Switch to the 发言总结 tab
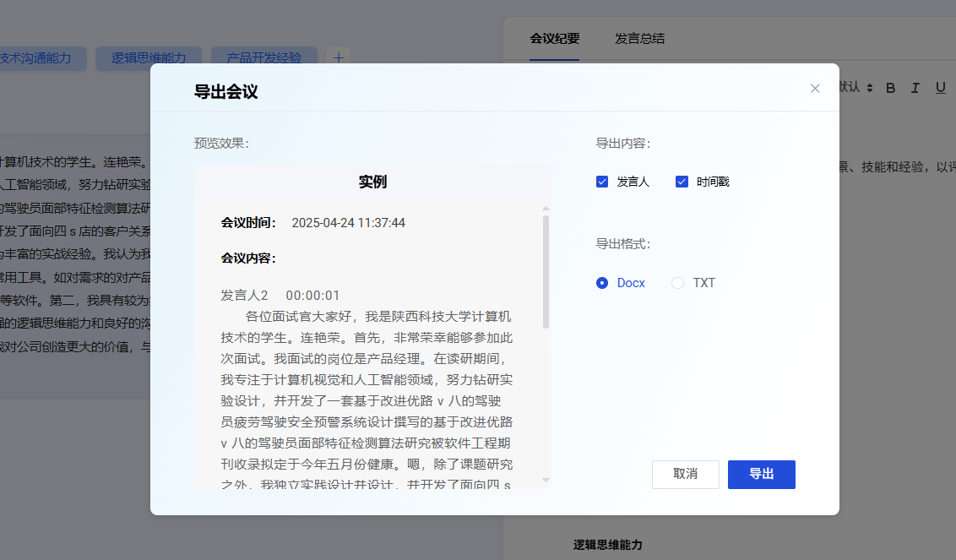956x560 pixels. [639, 39]
